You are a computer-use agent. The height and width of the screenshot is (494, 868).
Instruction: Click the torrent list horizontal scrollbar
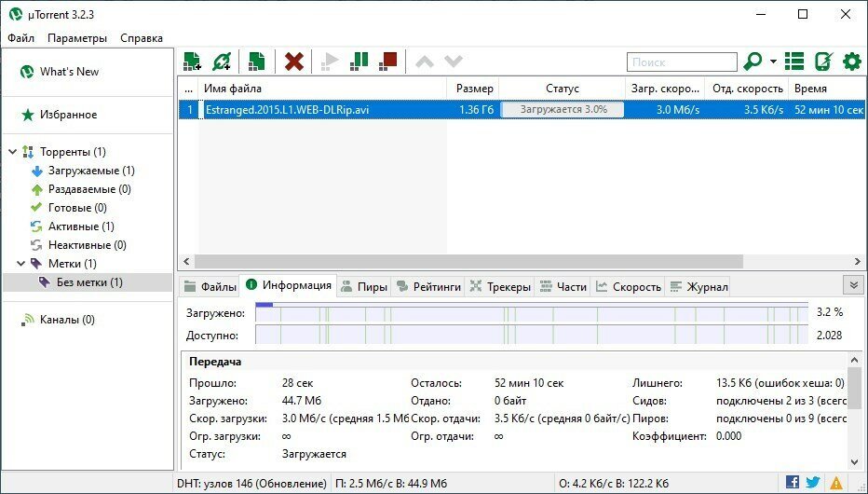pos(468,261)
